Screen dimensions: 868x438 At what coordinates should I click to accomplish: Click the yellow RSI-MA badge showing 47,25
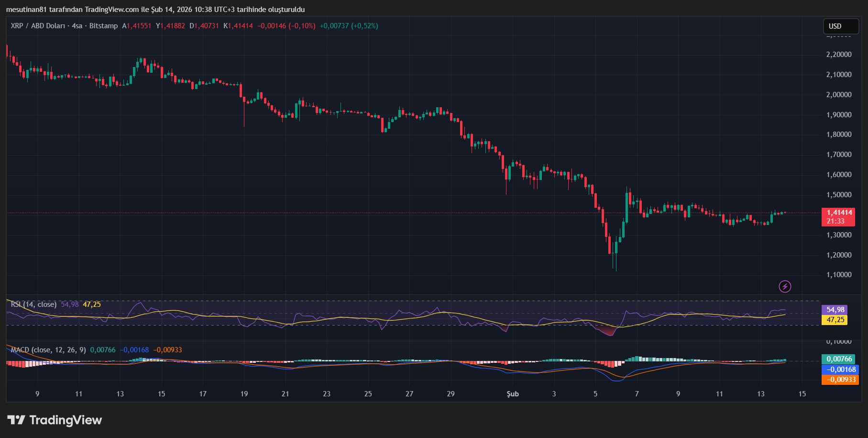835,320
